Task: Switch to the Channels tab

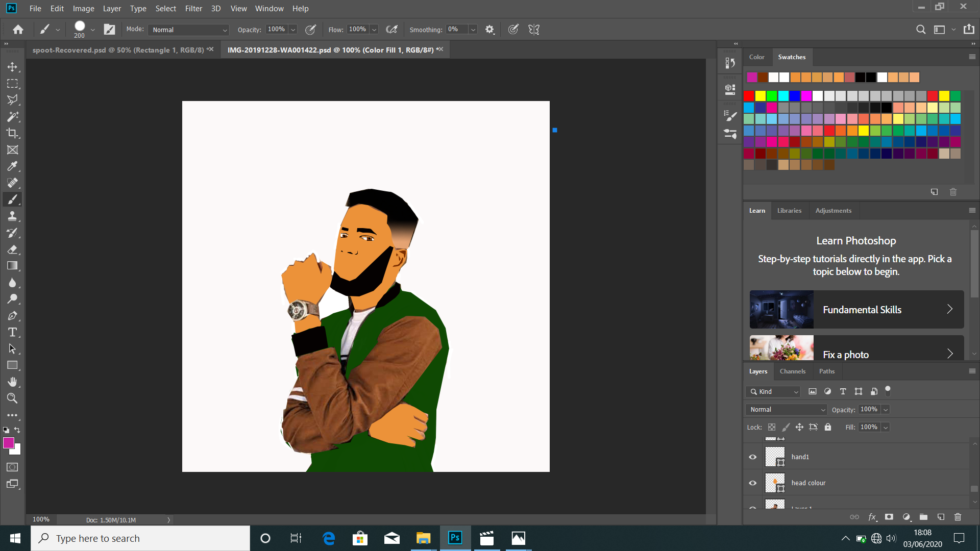Action: 792,371
